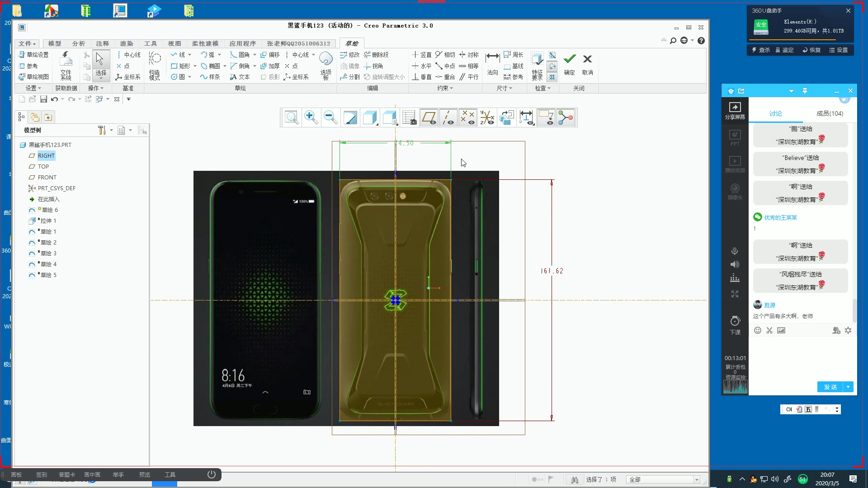Expand the Rectangle tool dropdown arrow

click(195, 66)
